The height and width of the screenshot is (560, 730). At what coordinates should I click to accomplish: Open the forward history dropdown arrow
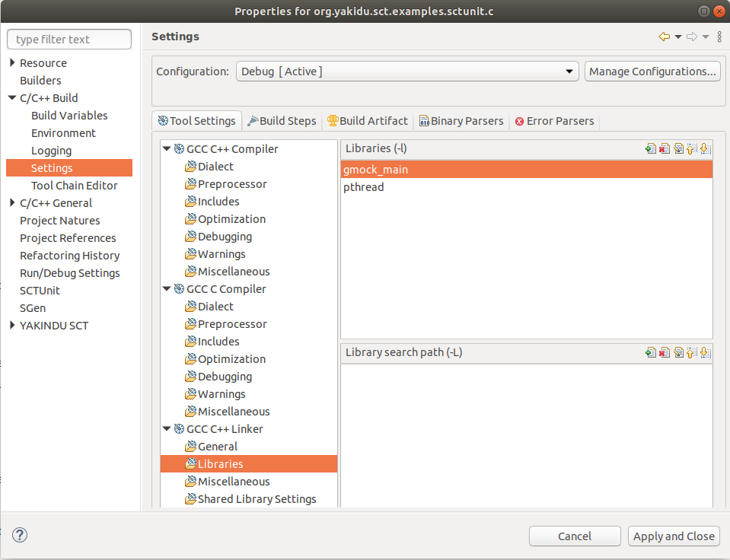click(706, 37)
